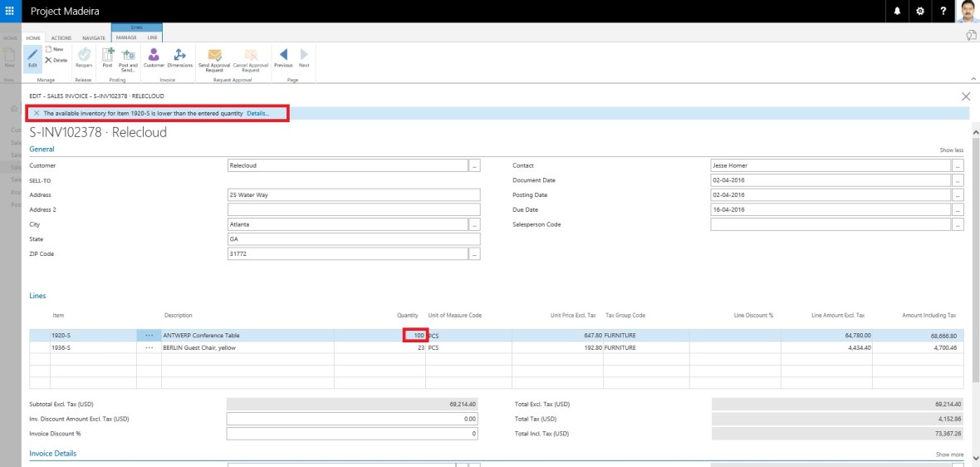Image resolution: width=980 pixels, height=467 pixels.
Task: Switch to the ACTIONS ribbon tab
Action: point(61,37)
